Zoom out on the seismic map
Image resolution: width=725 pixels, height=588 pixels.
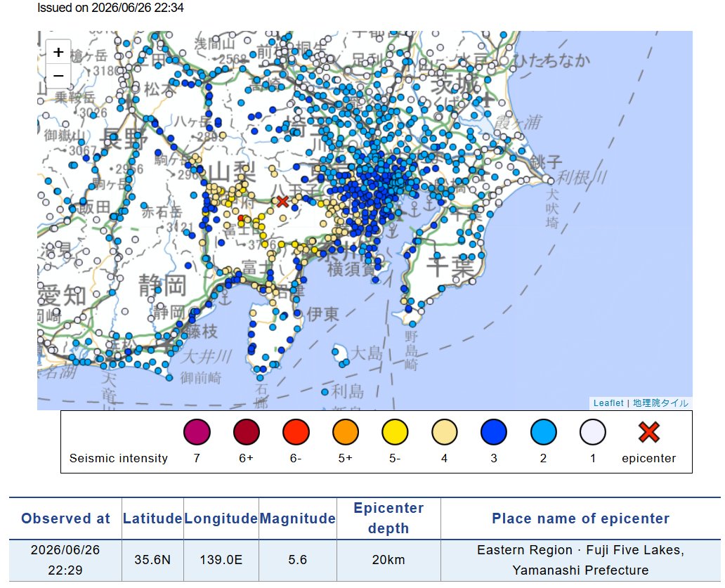click(58, 75)
